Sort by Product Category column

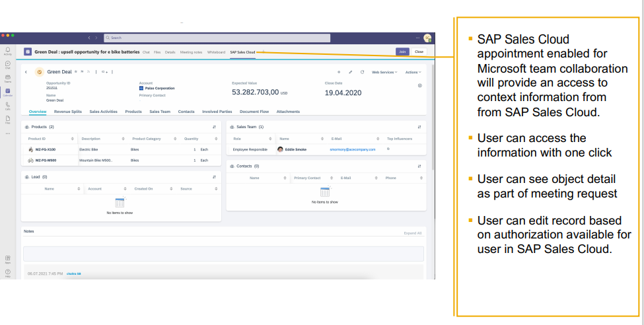pos(176,139)
